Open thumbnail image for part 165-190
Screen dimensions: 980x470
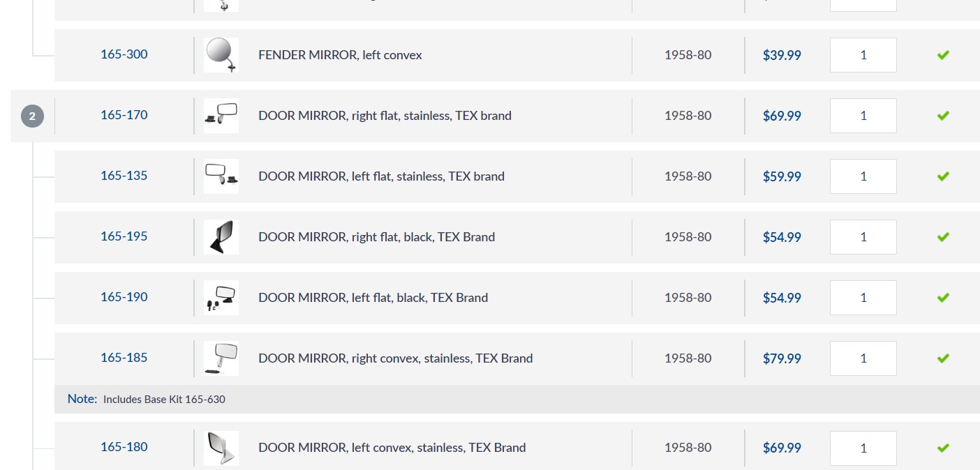click(221, 298)
